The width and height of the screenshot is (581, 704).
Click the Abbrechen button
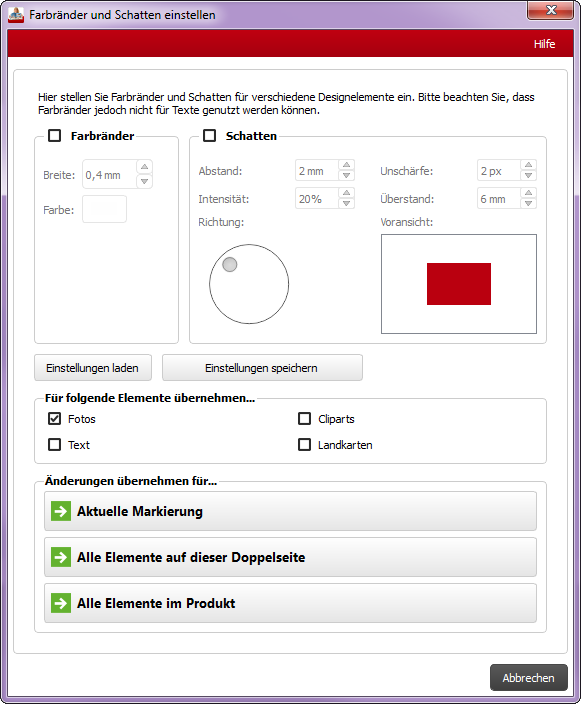pyautogui.click(x=529, y=678)
